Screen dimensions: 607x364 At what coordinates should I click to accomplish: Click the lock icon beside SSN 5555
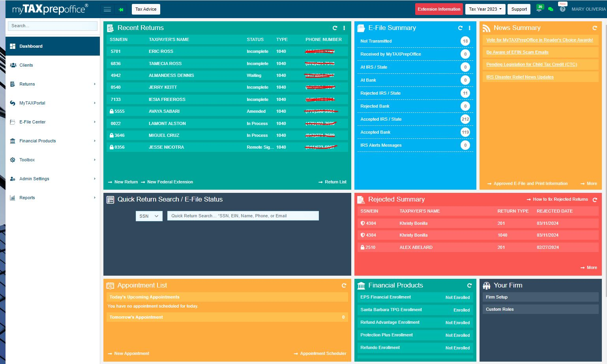(112, 111)
